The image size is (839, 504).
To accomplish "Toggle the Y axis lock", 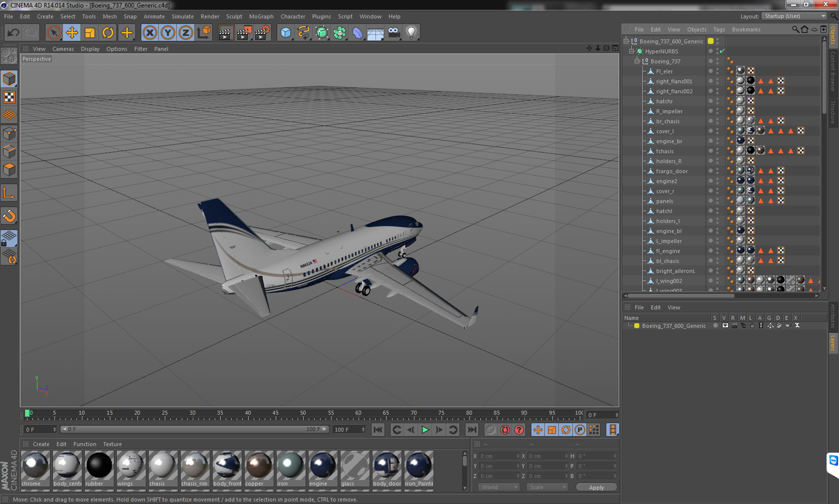I will tap(168, 33).
